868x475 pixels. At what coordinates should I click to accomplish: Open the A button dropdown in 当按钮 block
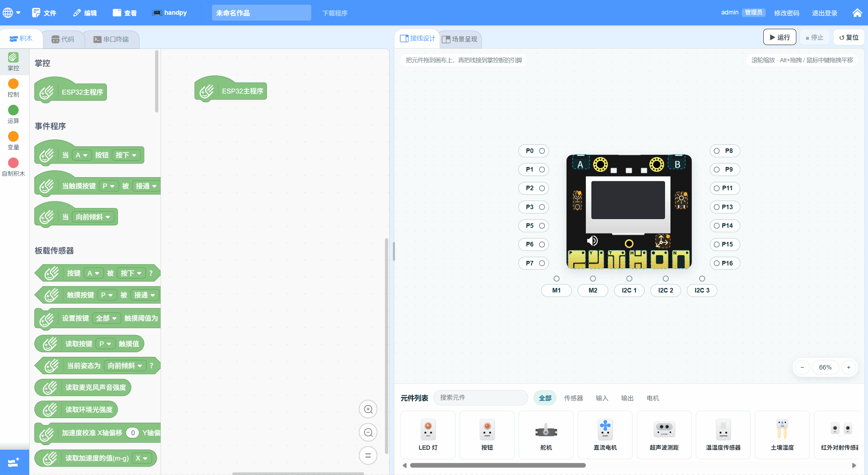pos(82,155)
